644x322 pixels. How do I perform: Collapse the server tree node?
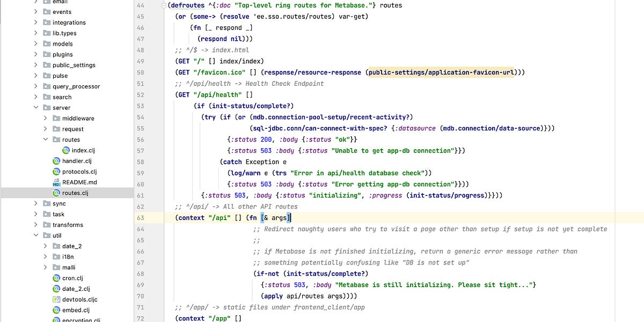pos(35,107)
